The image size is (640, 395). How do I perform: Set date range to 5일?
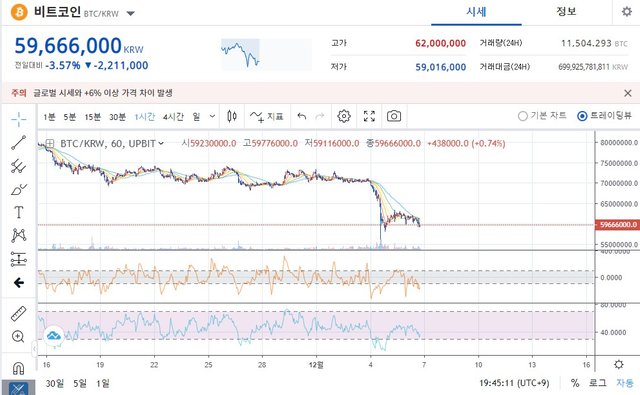coord(80,383)
